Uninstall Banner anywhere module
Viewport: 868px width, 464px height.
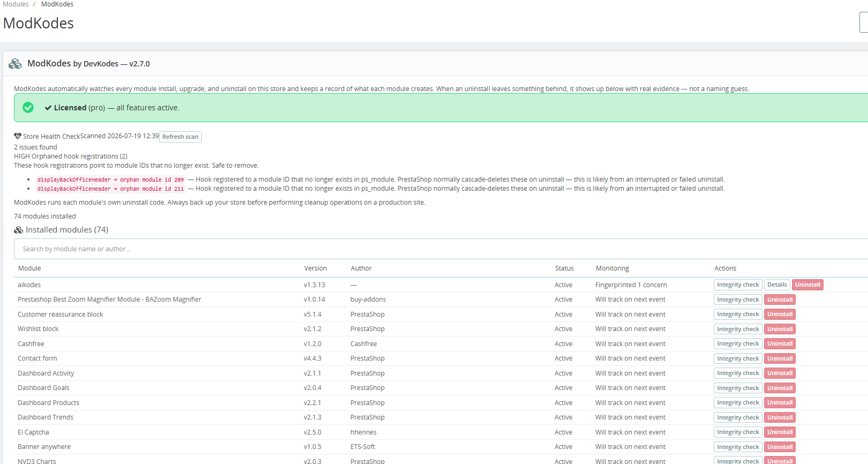pyautogui.click(x=780, y=447)
